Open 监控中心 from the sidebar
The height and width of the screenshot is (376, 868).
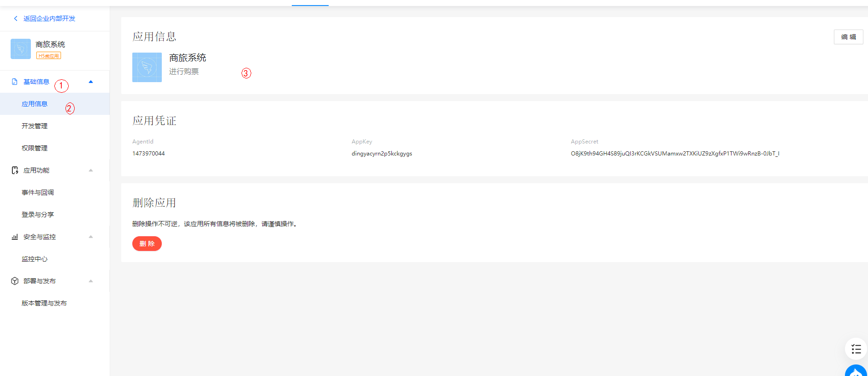[35, 259]
